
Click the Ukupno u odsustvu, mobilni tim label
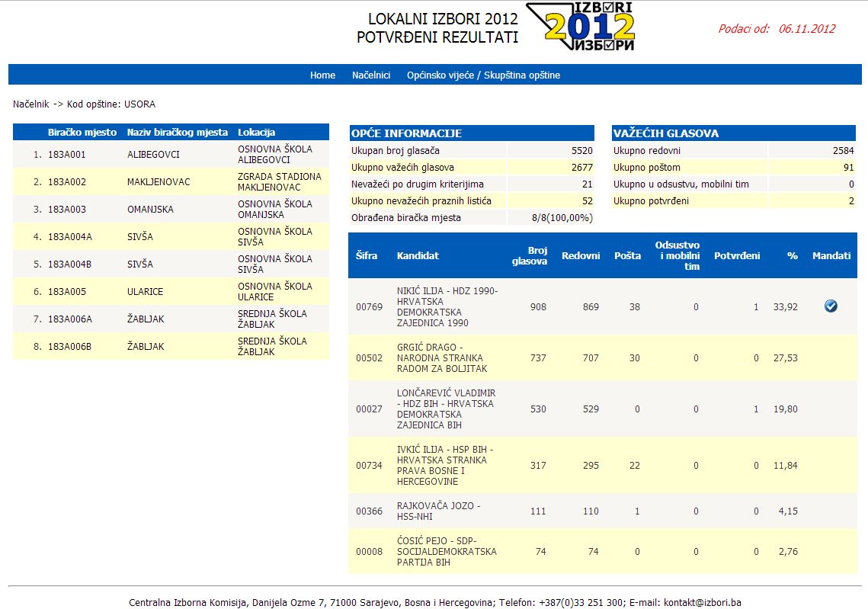681,184
